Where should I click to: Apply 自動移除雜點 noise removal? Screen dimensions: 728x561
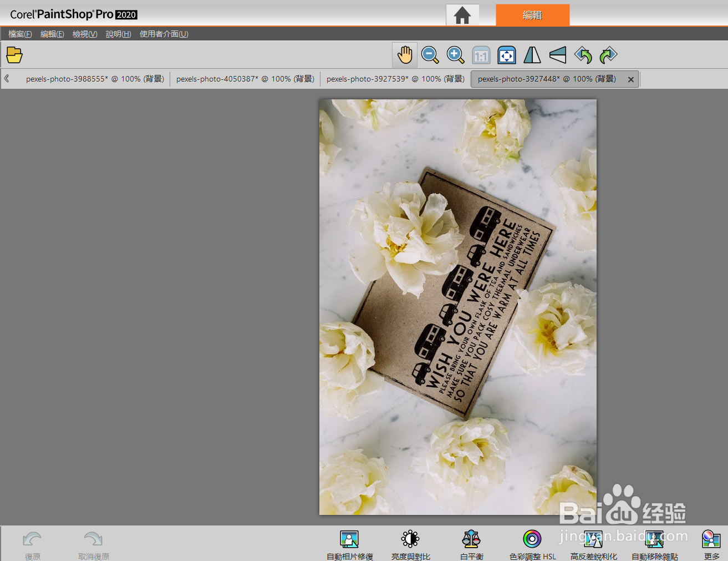[654, 545]
